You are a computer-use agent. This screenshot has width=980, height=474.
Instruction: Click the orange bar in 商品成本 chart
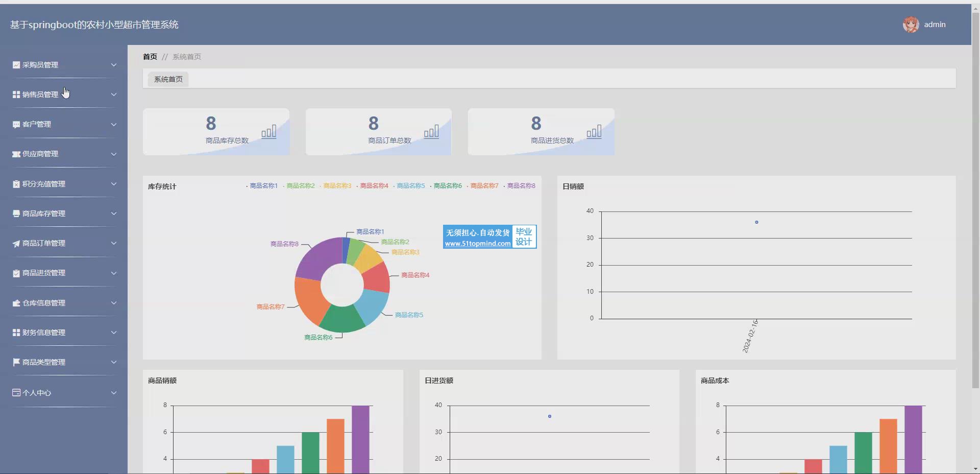[x=888, y=446]
